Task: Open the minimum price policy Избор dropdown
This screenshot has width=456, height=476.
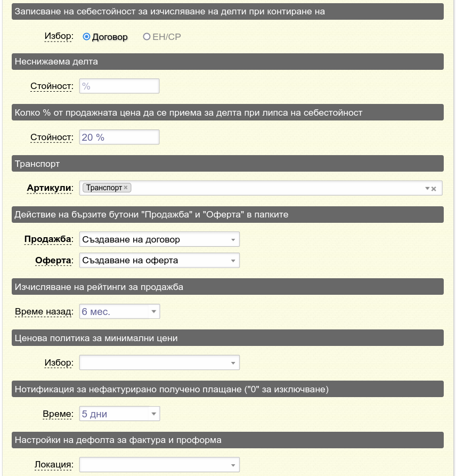Action: [x=159, y=362]
